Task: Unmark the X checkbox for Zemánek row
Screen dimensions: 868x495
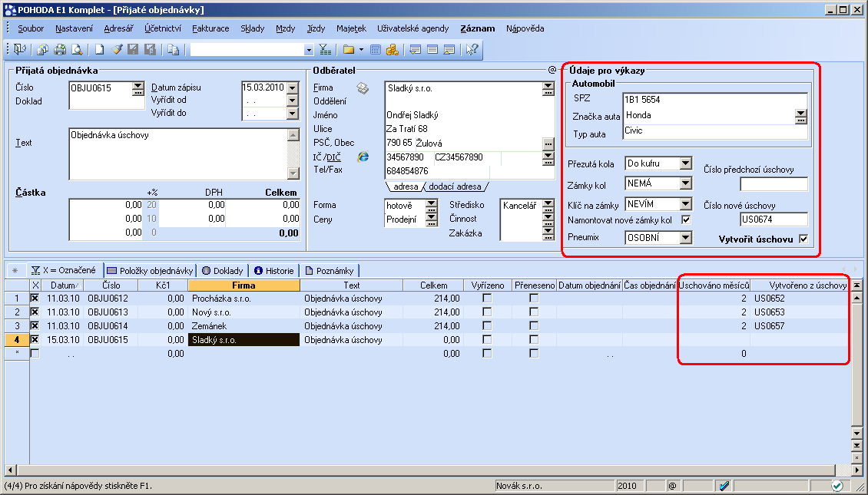Action: pyautogui.click(x=35, y=325)
